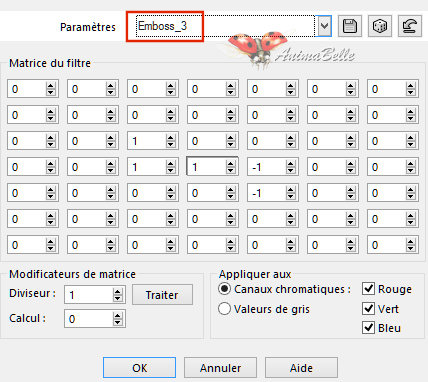Confirm with the OK button
428x382 pixels.
click(139, 368)
